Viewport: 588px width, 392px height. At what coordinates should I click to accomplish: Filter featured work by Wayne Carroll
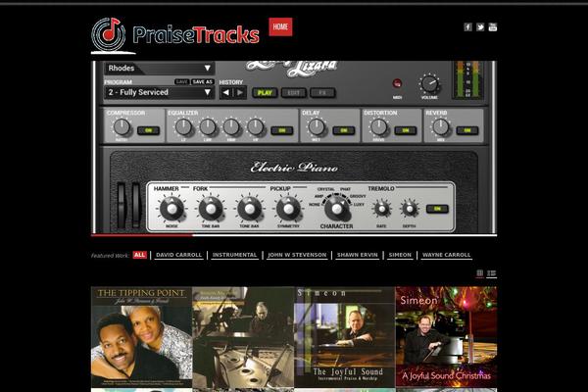(446, 255)
